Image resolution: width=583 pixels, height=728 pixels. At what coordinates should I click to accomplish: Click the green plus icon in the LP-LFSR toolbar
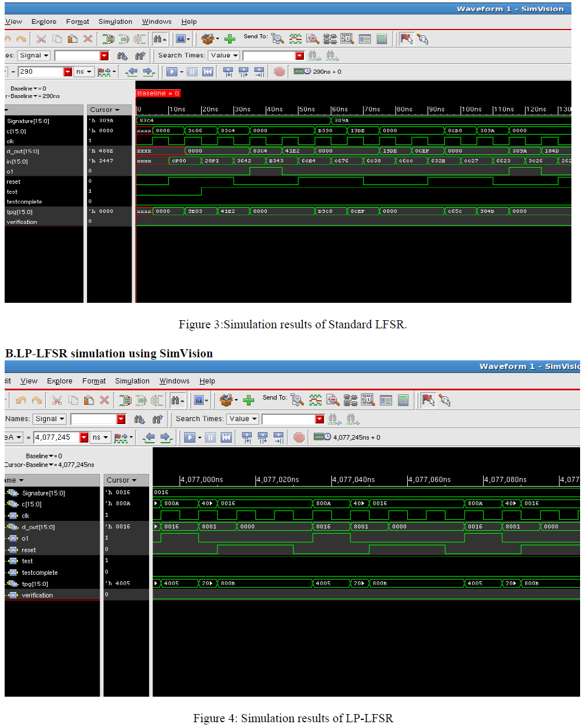click(249, 400)
